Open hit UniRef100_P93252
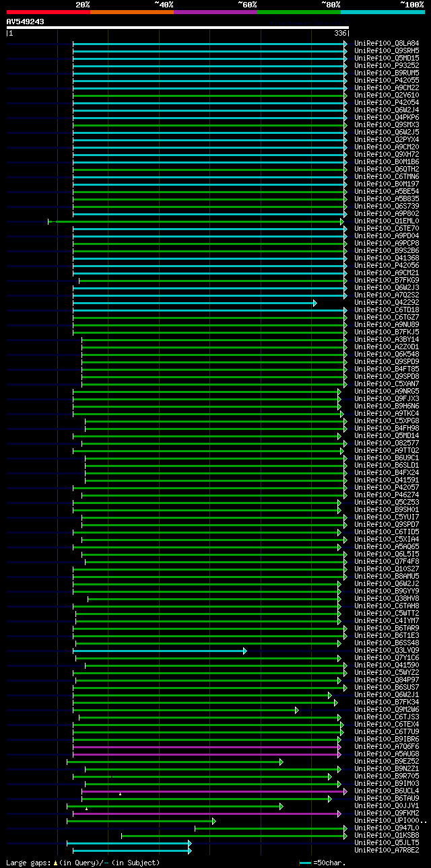431x868 pixels. click(387, 66)
